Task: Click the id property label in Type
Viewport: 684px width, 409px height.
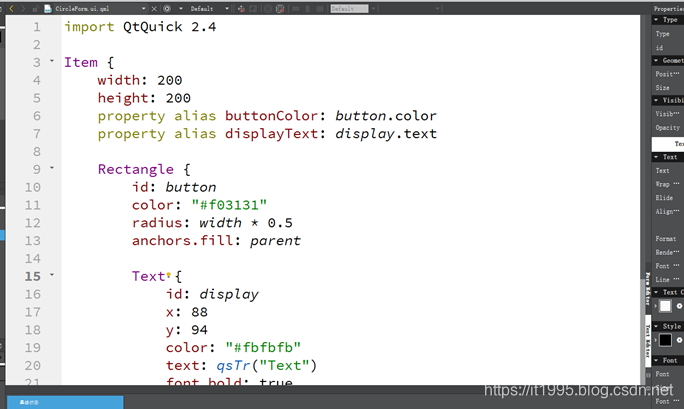Action: [x=659, y=48]
